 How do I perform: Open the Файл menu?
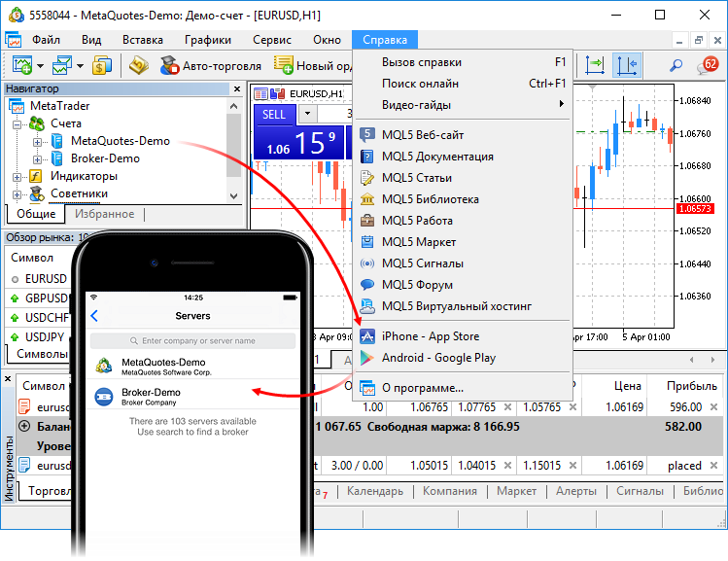(46, 40)
